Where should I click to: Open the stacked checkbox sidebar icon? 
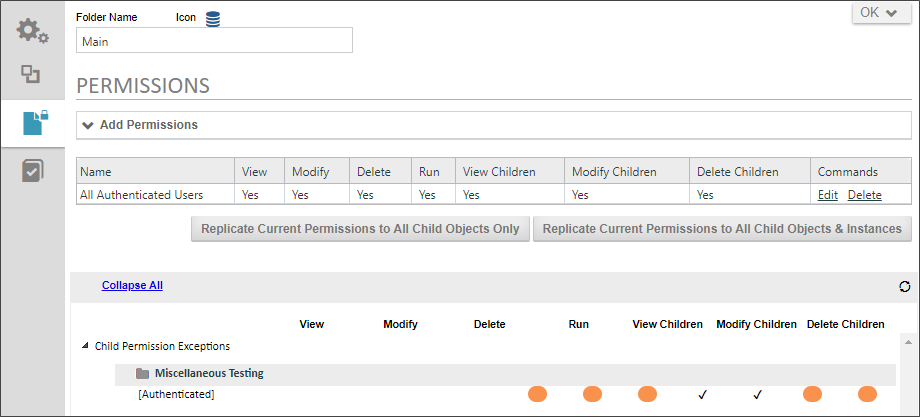tap(32, 171)
